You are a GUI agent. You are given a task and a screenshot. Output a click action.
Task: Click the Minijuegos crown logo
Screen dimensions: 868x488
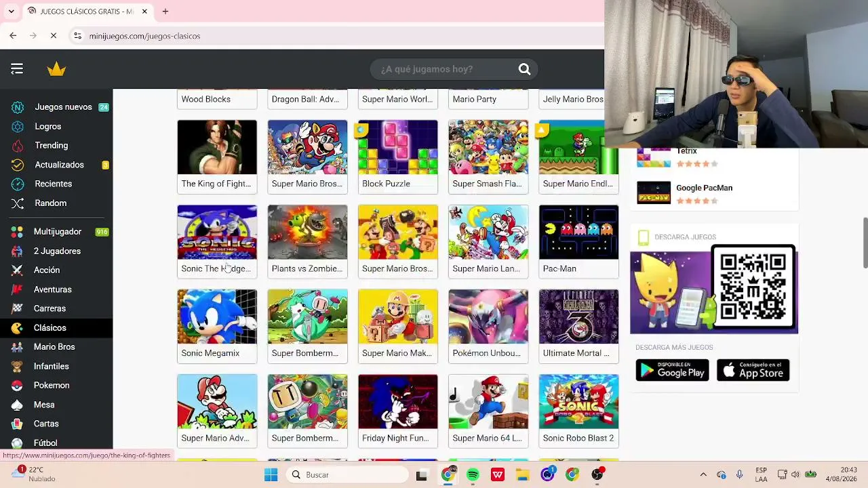tap(56, 68)
